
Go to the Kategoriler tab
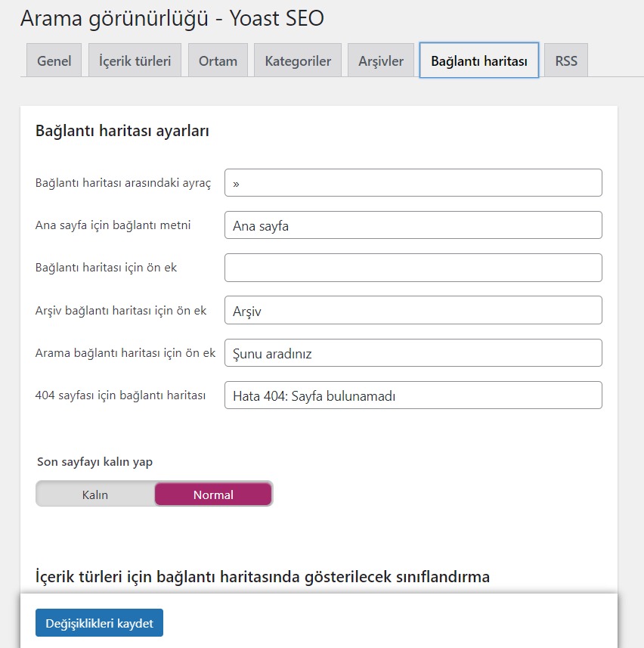click(298, 60)
